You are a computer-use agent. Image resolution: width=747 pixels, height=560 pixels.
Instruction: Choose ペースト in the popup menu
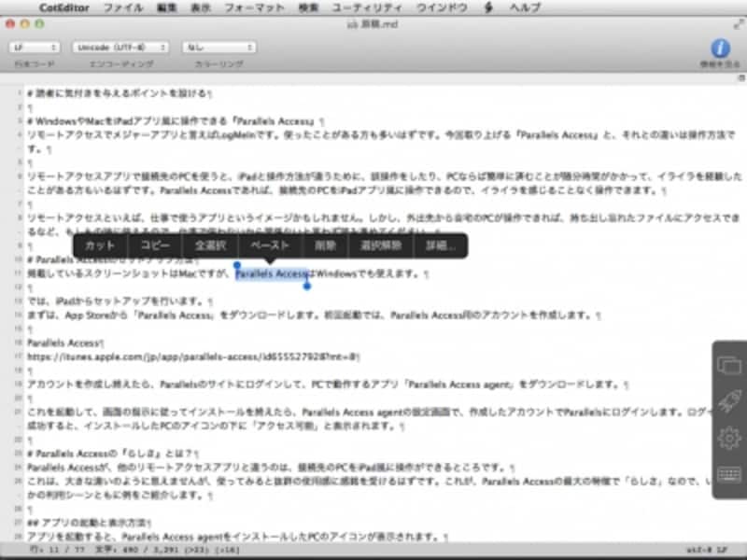[270, 245]
